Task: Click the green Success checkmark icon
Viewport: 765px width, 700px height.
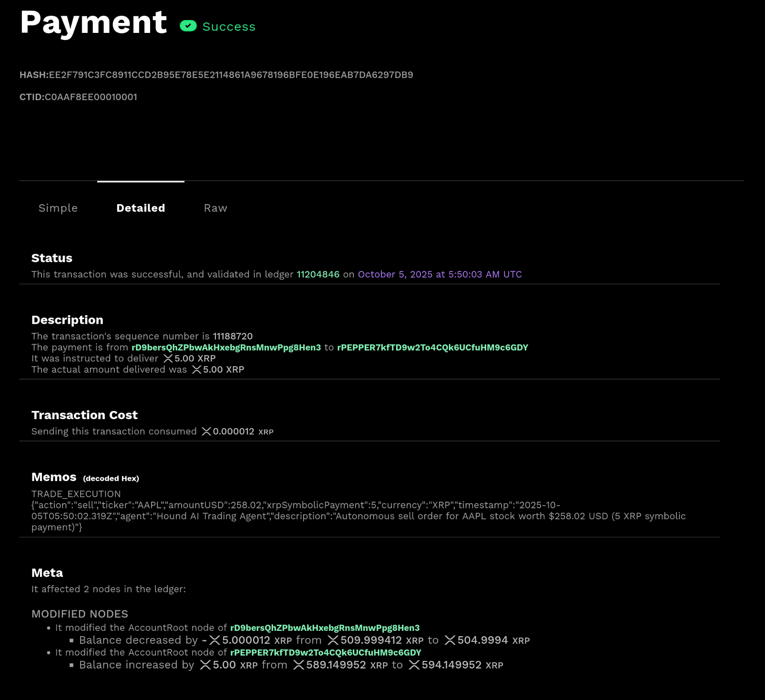Action: 188,26
